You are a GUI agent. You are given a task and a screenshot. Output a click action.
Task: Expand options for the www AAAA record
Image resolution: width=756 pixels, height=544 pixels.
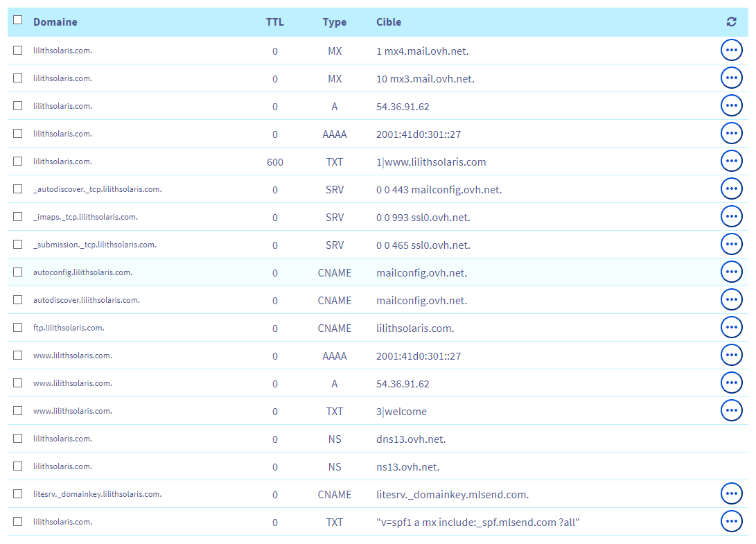click(x=731, y=356)
